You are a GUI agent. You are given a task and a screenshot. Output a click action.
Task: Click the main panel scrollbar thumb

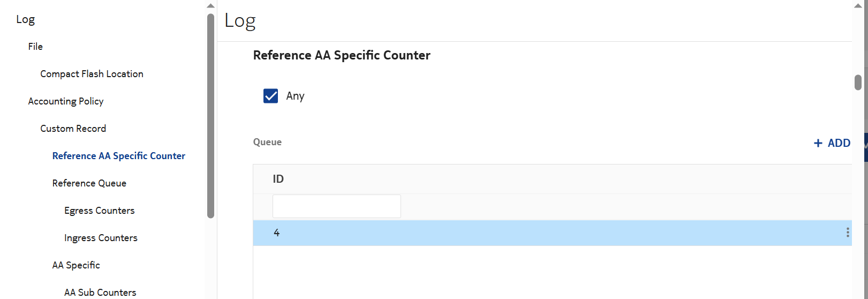[x=858, y=83]
